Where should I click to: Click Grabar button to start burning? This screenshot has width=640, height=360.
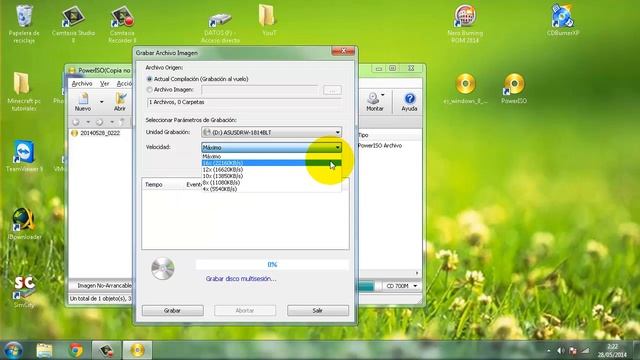[x=173, y=311]
